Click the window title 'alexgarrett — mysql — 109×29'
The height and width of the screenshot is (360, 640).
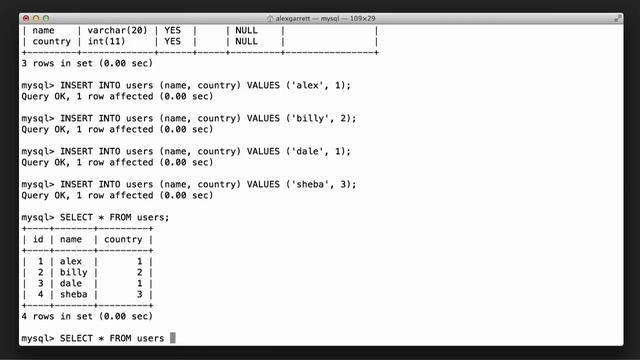325,18
